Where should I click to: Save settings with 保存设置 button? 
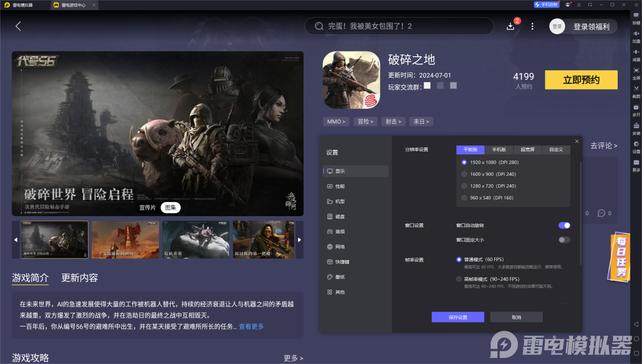(458, 316)
